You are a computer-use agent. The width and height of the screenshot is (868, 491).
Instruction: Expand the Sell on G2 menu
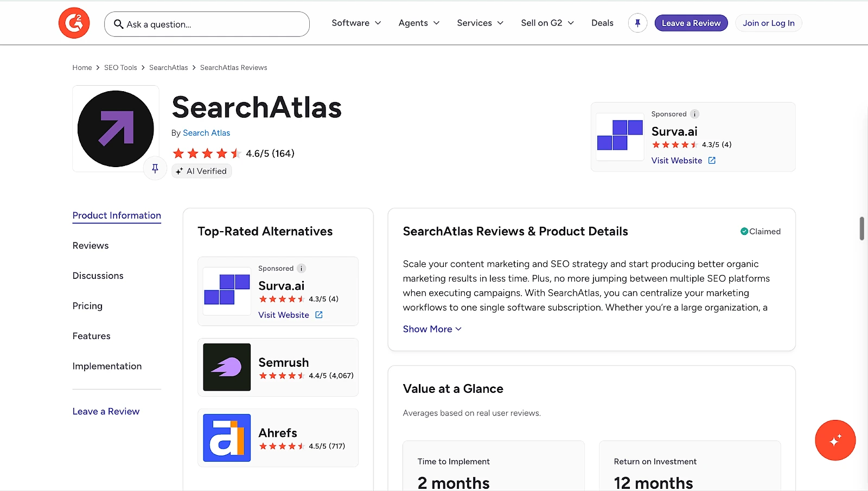[547, 23]
